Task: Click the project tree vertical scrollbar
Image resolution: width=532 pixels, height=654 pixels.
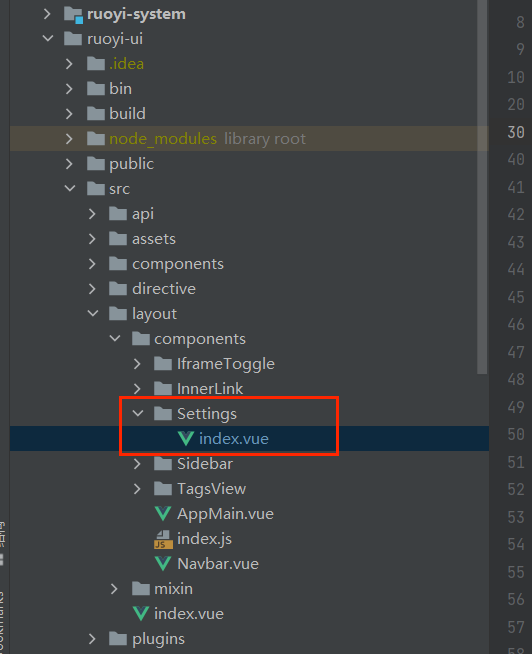Action: (x=482, y=187)
